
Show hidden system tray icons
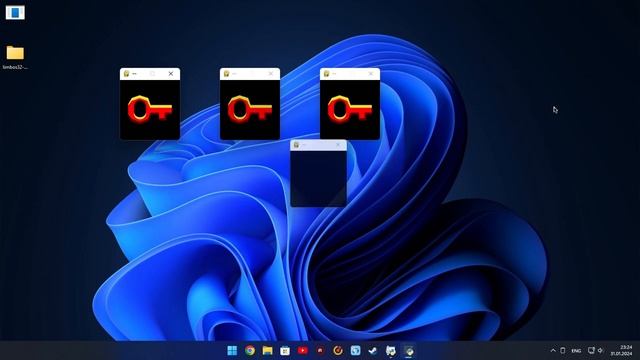coord(553,350)
